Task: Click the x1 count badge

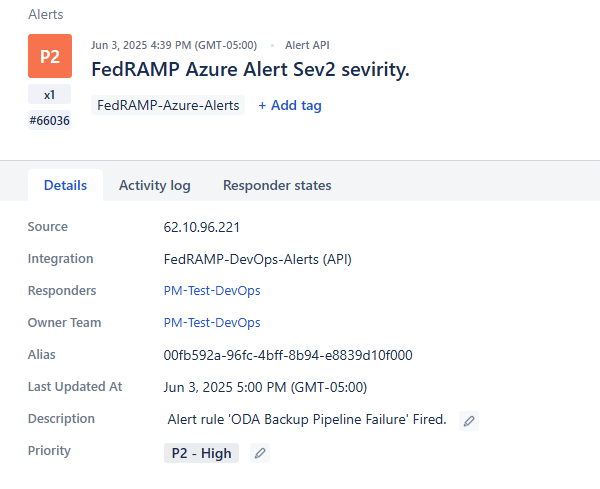Action: pos(49,95)
